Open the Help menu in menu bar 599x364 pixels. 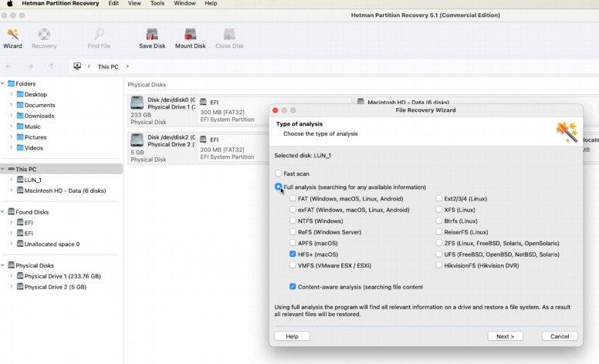[211, 3]
